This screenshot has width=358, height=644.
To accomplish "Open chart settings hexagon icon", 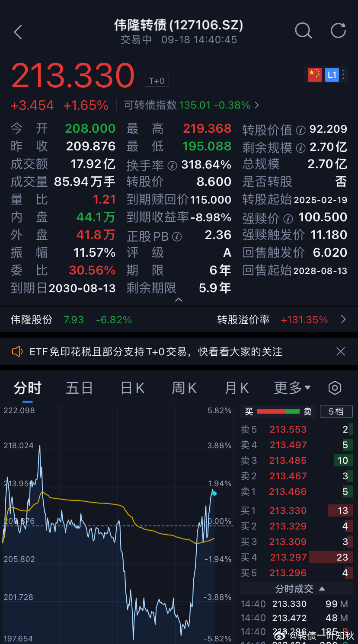I will pos(335,388).
